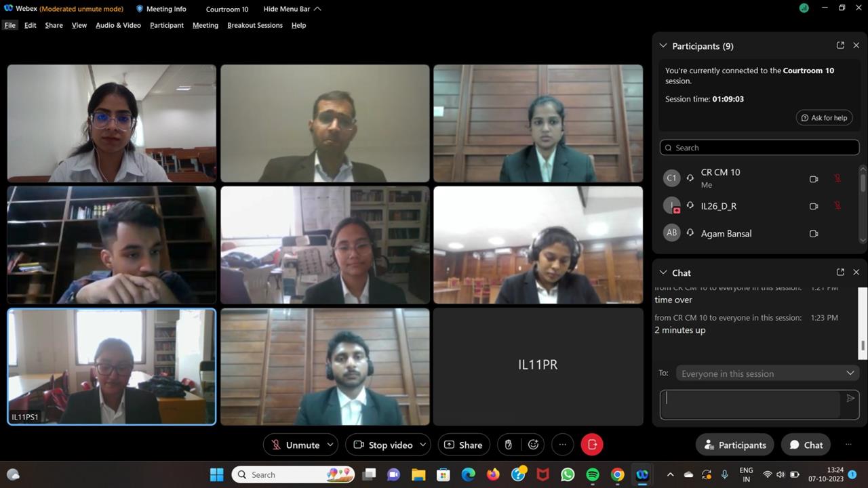
Task: Open Firefox from taskbar
Action: tap(493, 474)
